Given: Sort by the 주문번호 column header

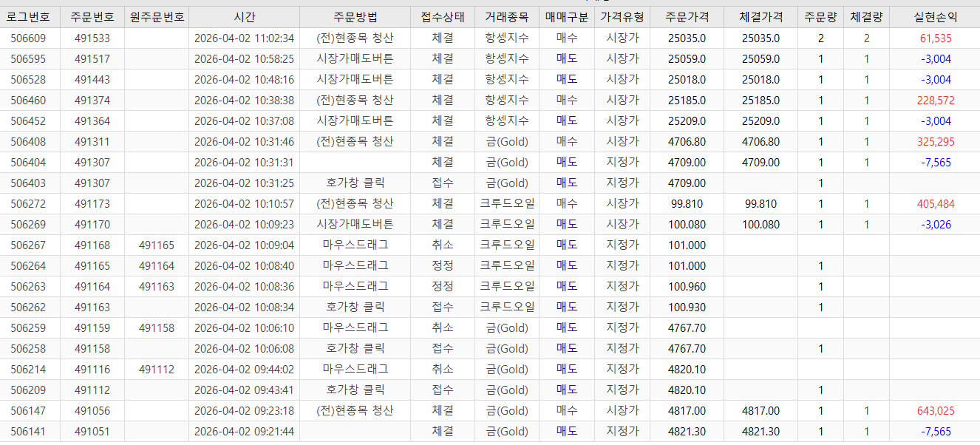Looking at the screenshot, I should 92,17.
